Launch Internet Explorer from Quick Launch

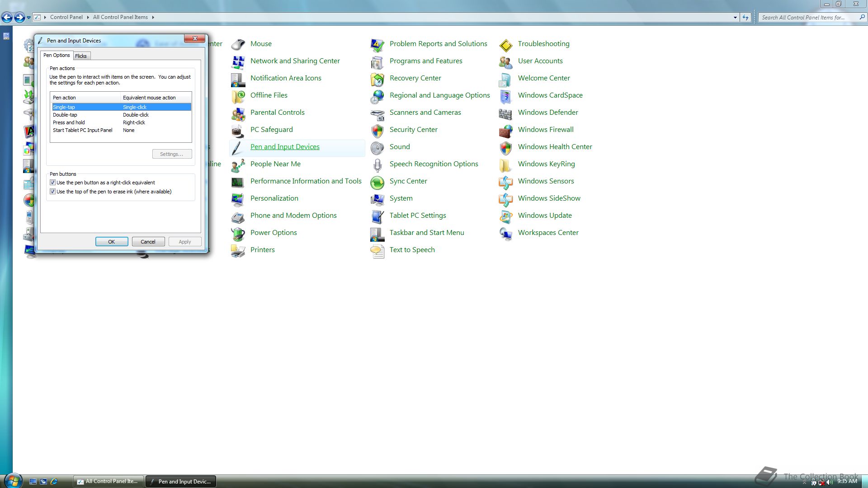(54, 482)
